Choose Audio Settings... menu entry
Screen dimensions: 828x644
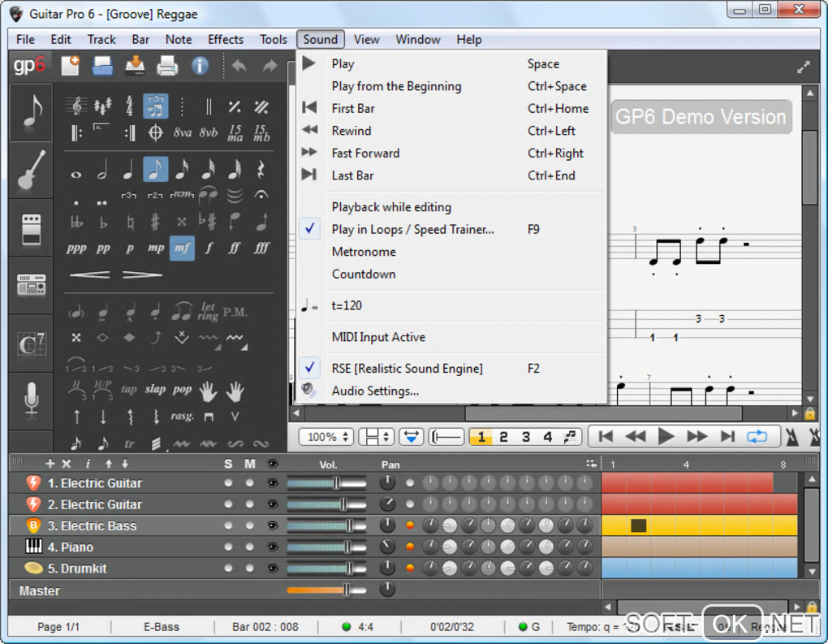pos(375,391)
